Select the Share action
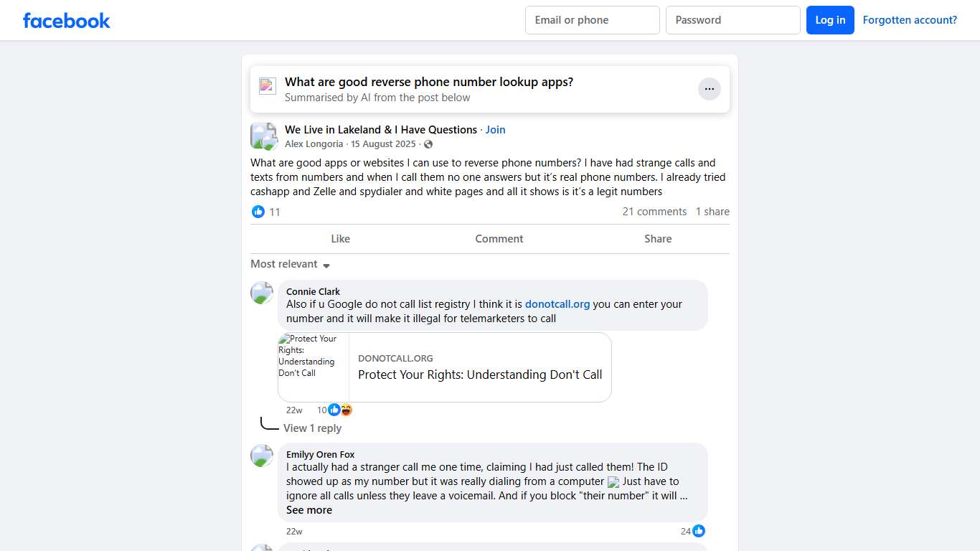The height and width of the screenshot is (551, 980). pos(658,239)
